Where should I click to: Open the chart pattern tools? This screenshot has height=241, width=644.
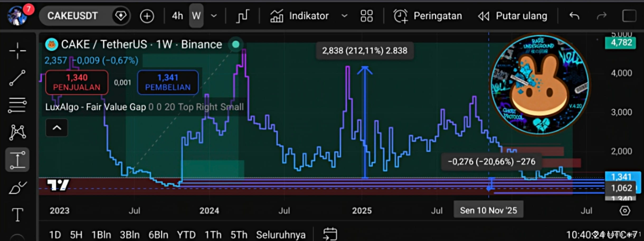tap(17, 132)
